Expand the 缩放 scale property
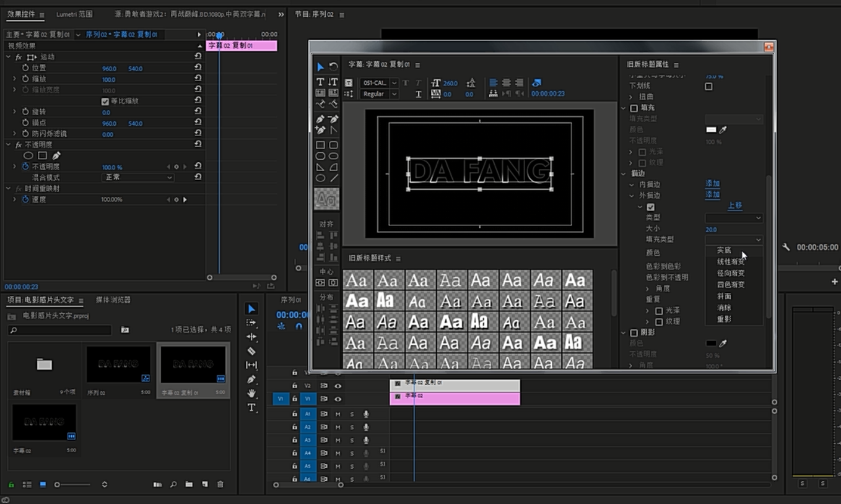This screenshot has height=504, width=841. click(15, 79)
